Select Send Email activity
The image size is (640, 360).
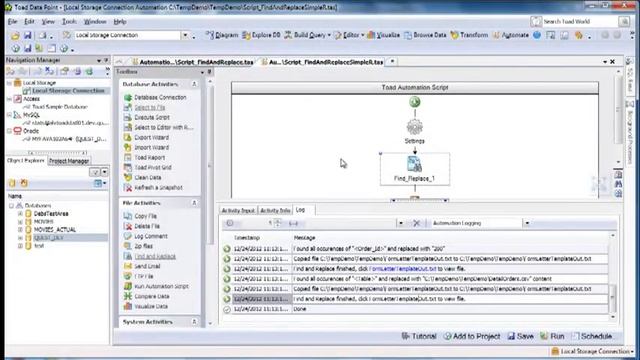point(142,266)
